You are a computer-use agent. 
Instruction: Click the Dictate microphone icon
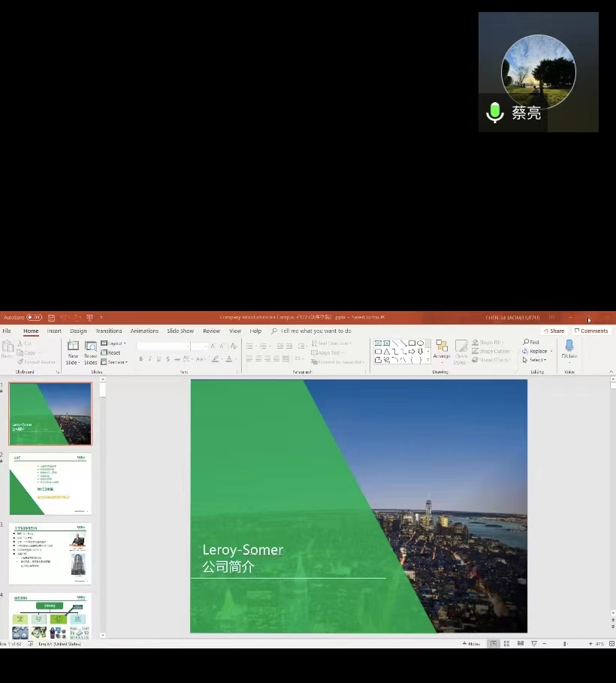(x=569, y=346)
